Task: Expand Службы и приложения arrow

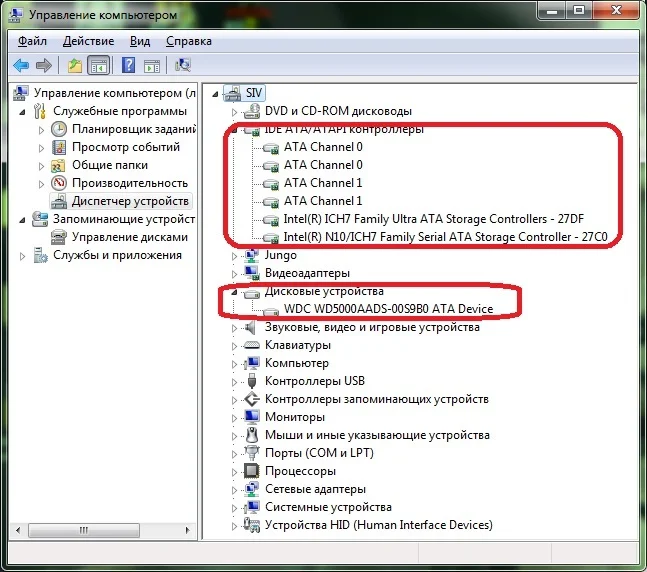Action: tap(22, 257)
